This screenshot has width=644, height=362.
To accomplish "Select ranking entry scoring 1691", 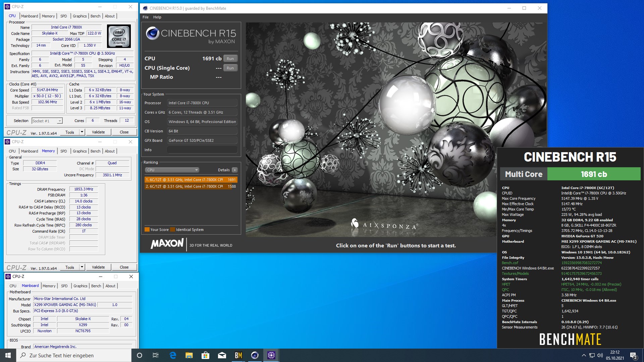I will point(191,180).
